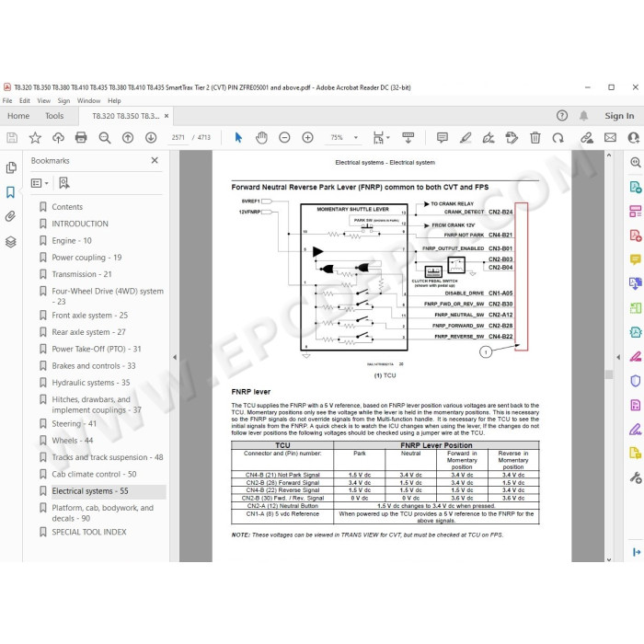Open the bookmark options dropdown menu

pos(40,183)
